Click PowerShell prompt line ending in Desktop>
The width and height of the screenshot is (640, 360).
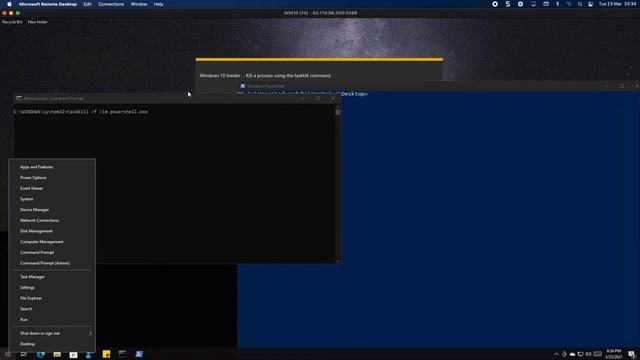(303, 94)
